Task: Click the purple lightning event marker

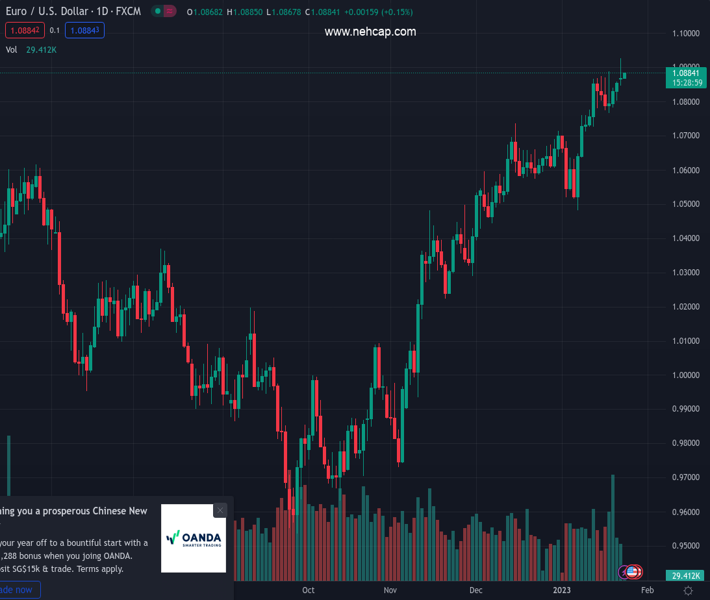Action: (625, 572)
